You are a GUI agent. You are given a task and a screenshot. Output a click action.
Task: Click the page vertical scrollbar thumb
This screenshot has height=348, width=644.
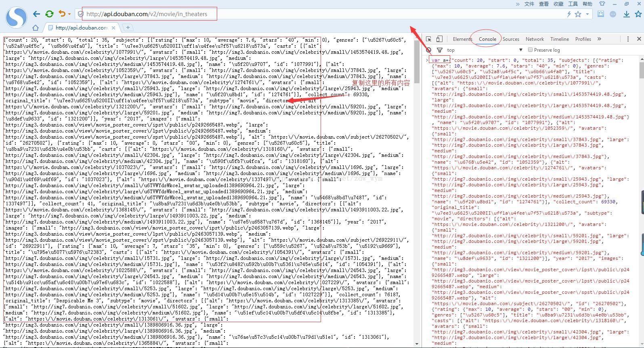click(417, 63)
